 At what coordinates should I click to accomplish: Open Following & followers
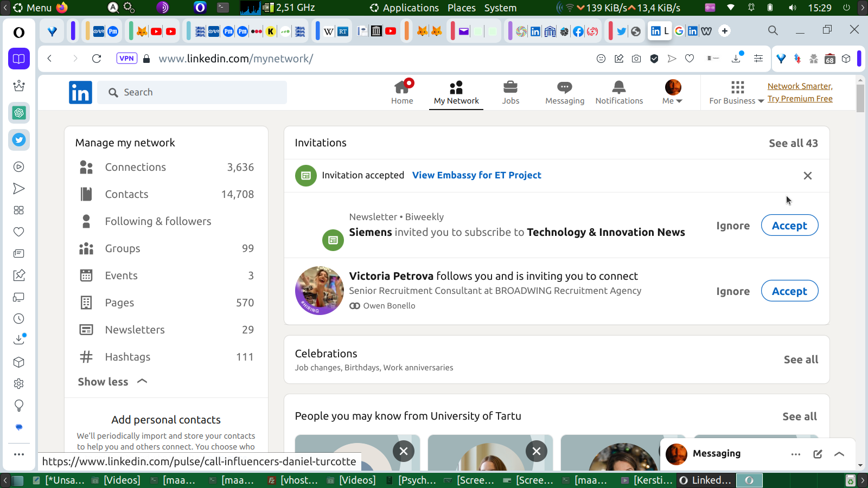pyautogui.click(x=166, y=221)
